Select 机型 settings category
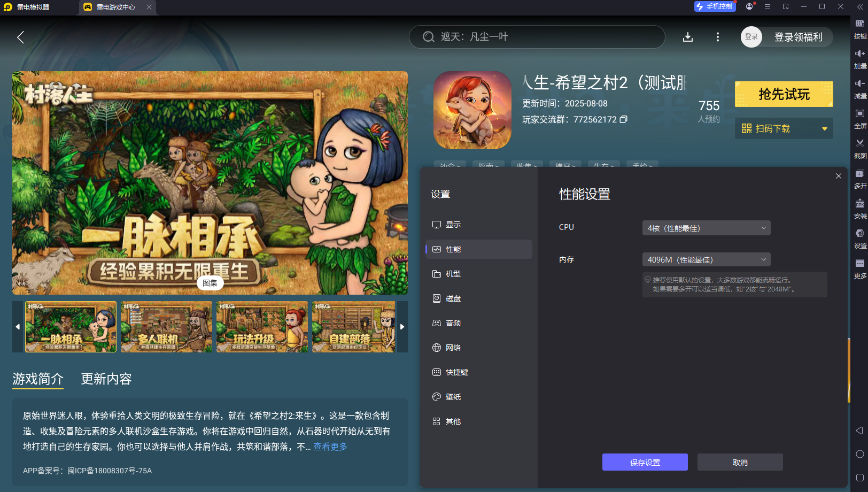This screenshot has height=492, width=868. pyautogui.click(x=478, y=274)
